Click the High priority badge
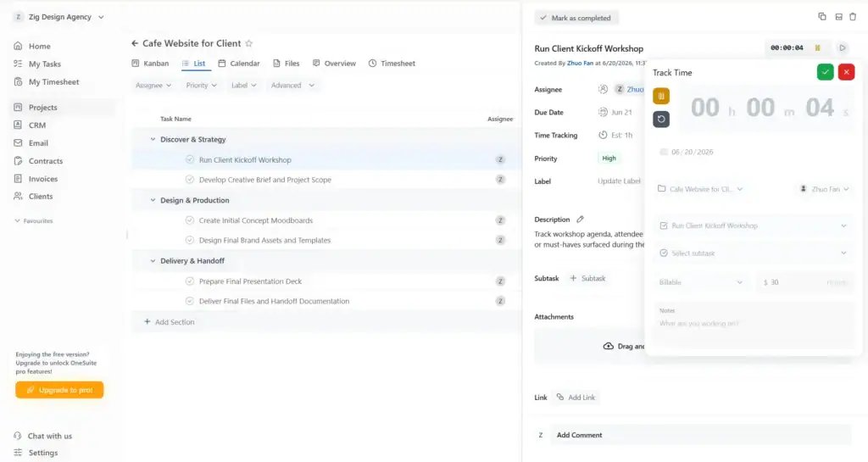Image resolution: width=868 pixels, height=462 pixels. point(609,159)
